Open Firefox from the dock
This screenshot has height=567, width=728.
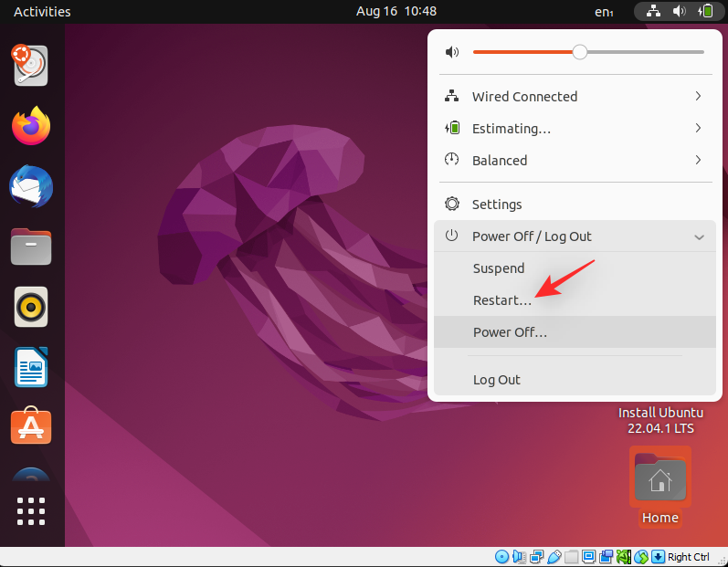[x=31, y=126]
